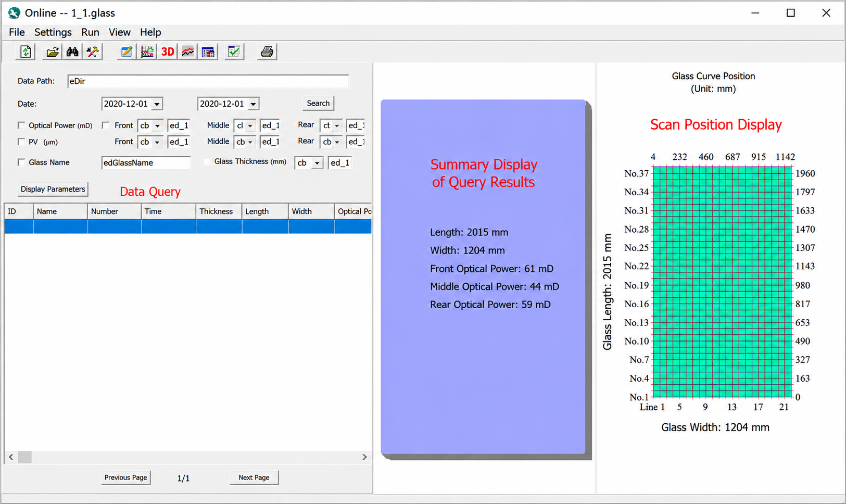Viewport: 846px width, 504px height.
Task: Click the red trend line chart icon
Action: [188, 52]
